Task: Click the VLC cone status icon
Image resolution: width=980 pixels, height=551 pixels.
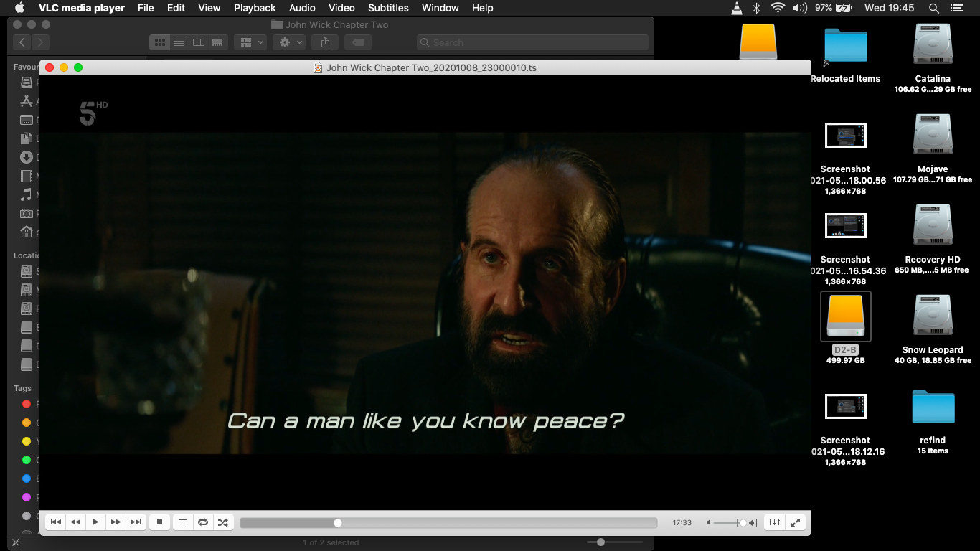Action: 737,8
